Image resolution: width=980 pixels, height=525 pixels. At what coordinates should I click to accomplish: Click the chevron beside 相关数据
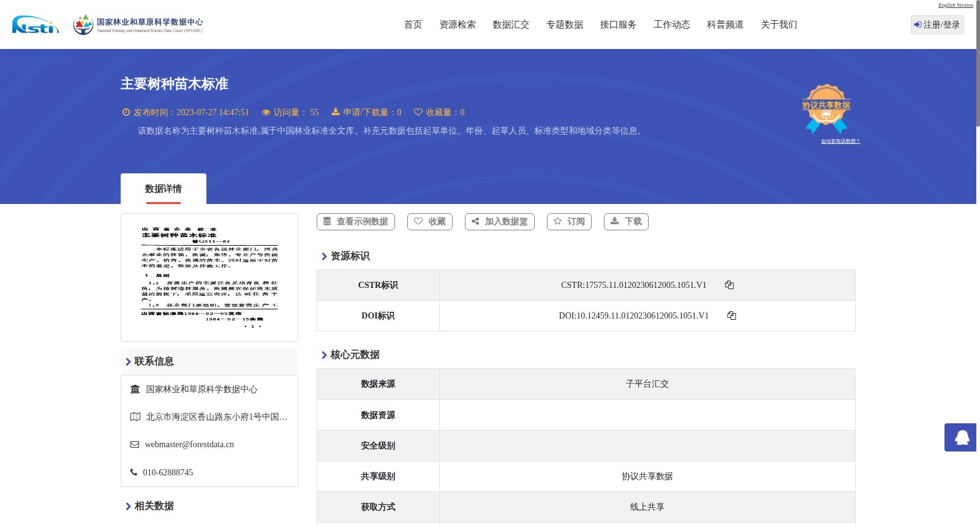tap(128, 506)
